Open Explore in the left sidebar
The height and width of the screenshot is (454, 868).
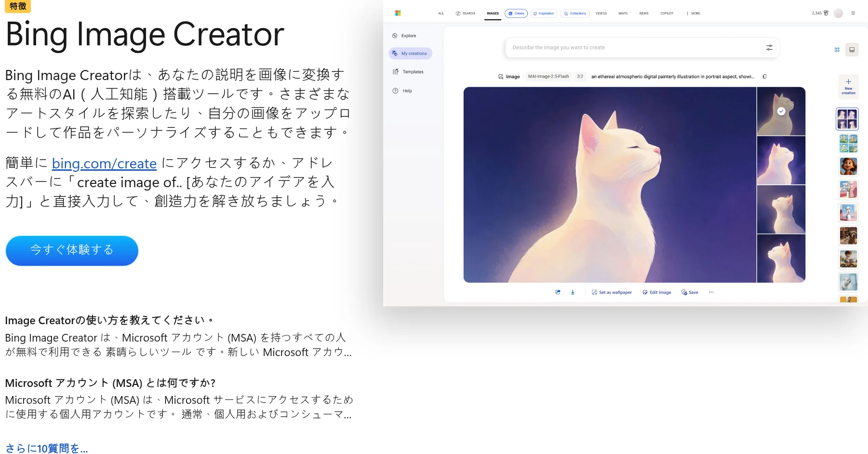coord(404,36)
